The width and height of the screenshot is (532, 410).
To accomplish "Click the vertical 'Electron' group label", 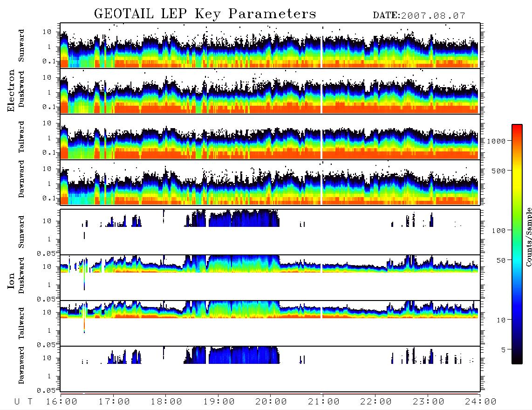I will 11,91.
